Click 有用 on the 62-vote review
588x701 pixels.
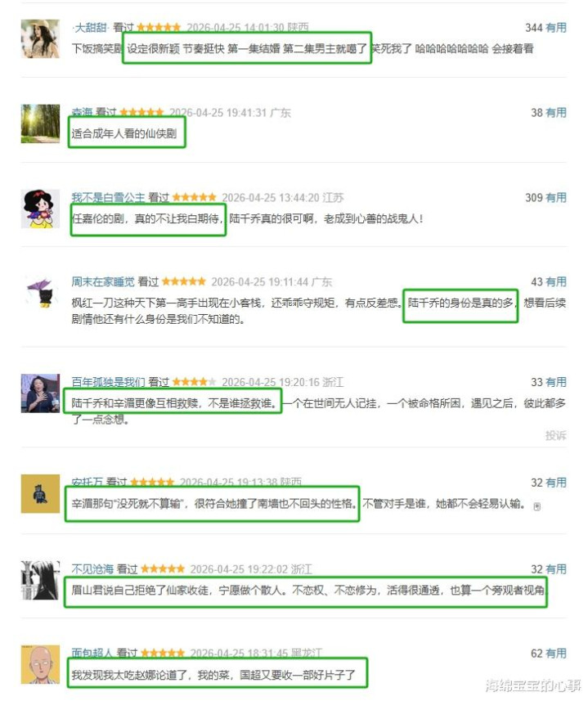pos(556,654)
